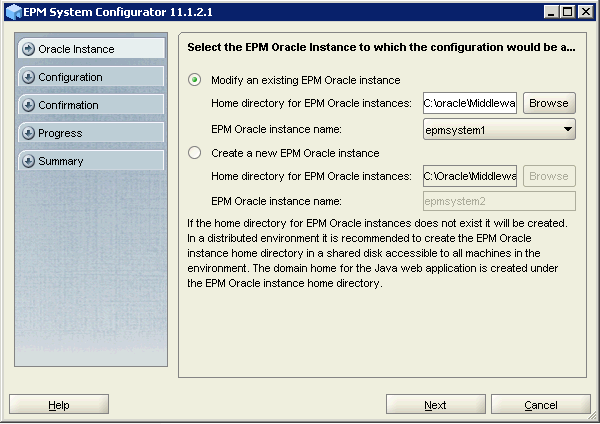
Task: Click the Confirmation step arrow icon
Action: (28, 105)
